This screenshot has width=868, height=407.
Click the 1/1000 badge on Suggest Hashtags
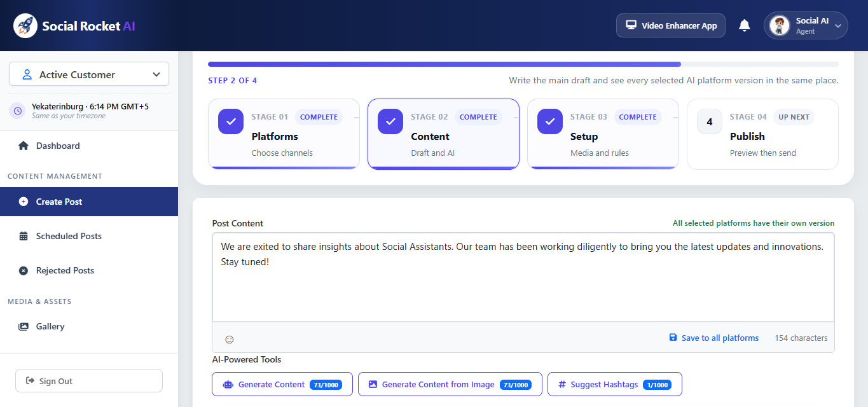(657, 385)
